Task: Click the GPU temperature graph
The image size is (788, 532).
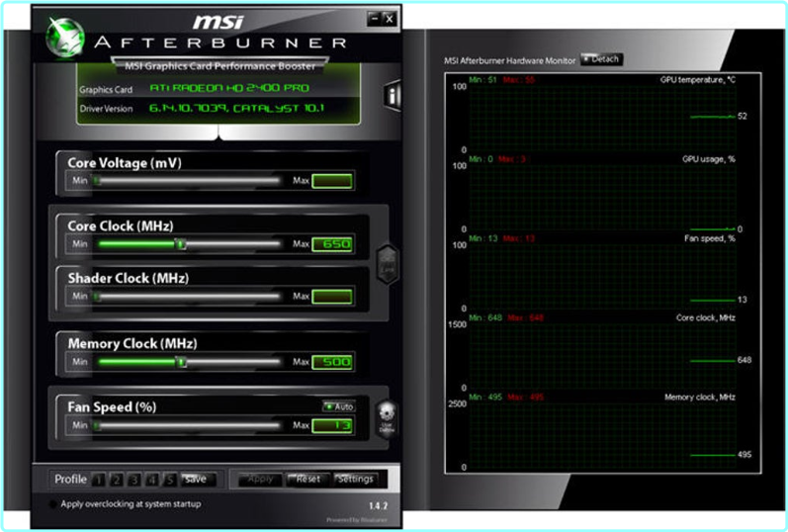Action: point(602,117)
